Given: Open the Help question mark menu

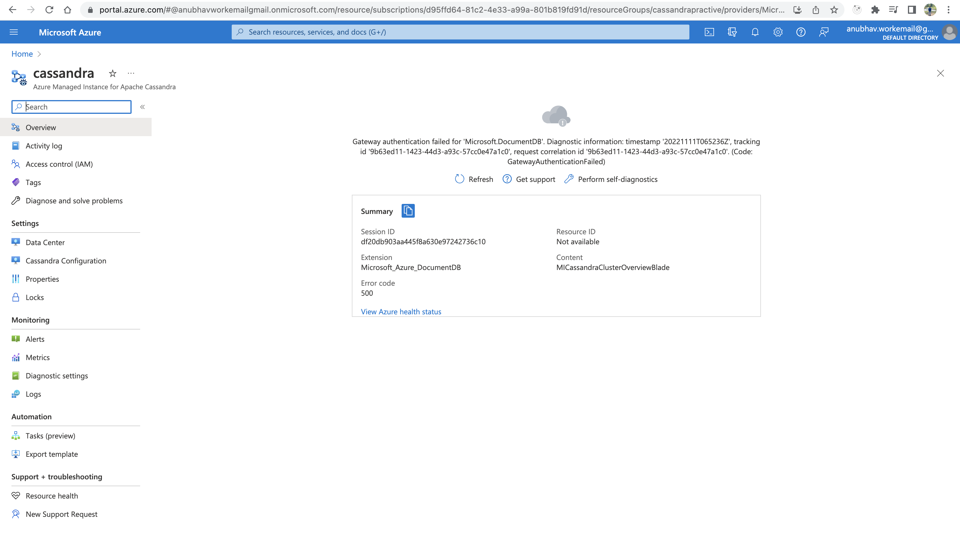Looking at the screenshot, I should point(801,32).
